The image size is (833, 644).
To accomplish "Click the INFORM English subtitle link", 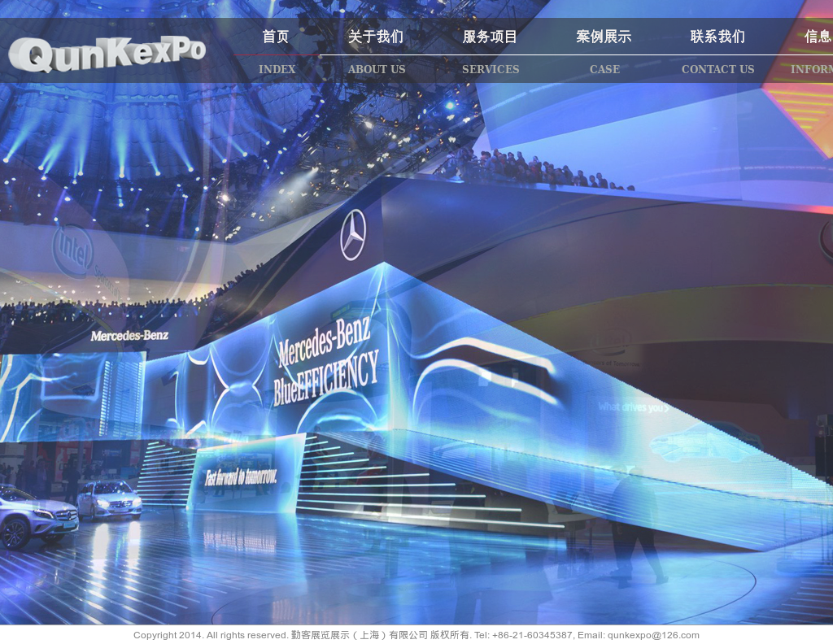I will point(812,69).
